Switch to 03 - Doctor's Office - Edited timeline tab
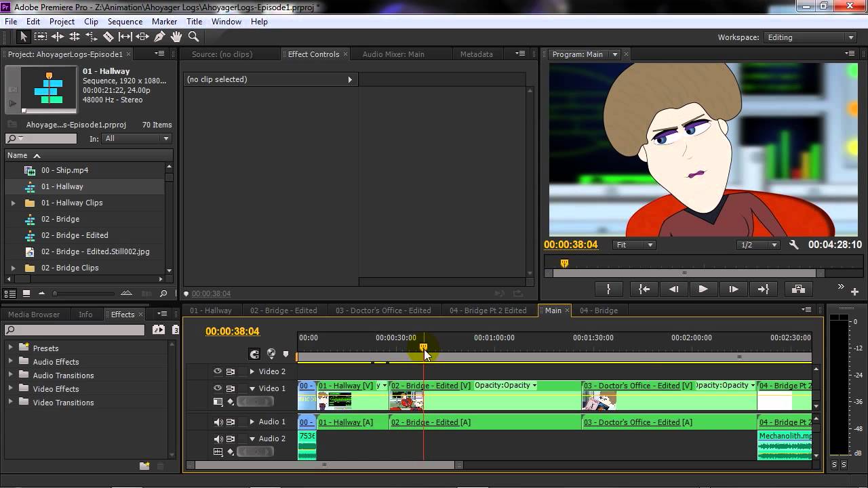Viewport: 868px width, 488px height. 383,310
